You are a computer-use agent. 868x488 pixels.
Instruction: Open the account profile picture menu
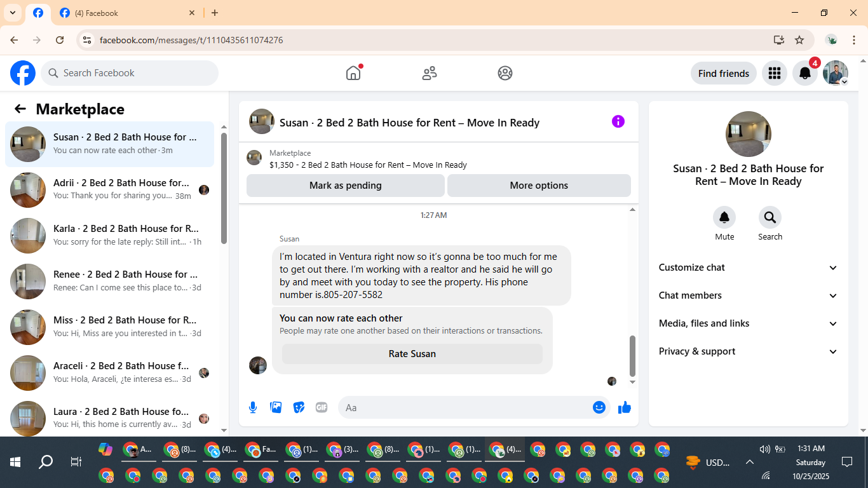tap(836, 73)
